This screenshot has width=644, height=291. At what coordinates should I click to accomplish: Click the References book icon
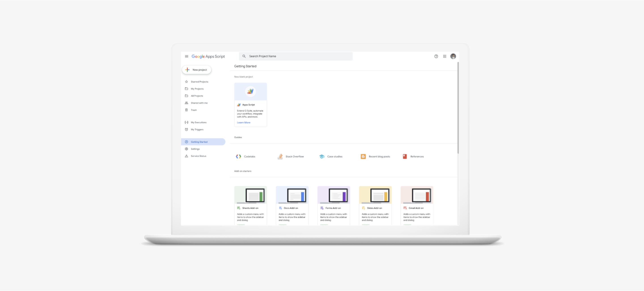(405, 157)
